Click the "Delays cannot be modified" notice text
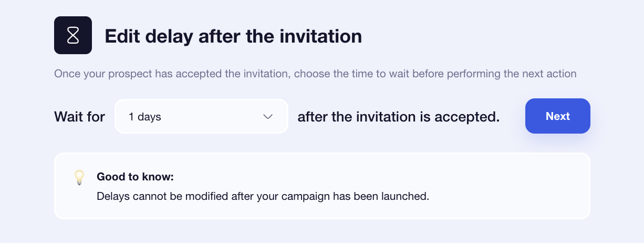This screenshot has width=644, height=243. [x=263, y=197]
